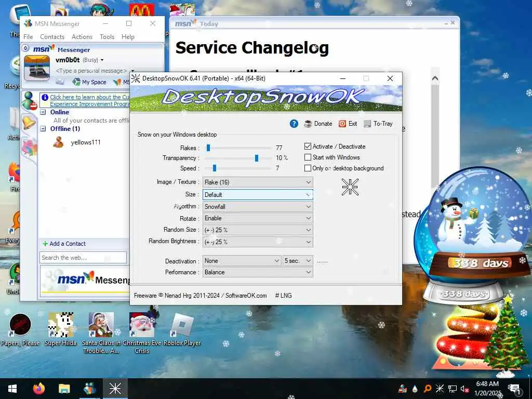
Task: Collapse the Online contacts group
Action: click(43, 112)
